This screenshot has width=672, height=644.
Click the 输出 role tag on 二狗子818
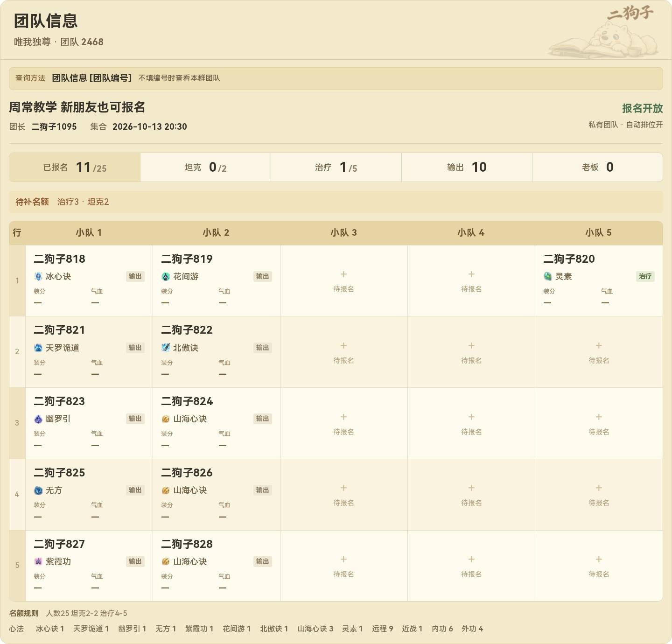pos(135,276)
